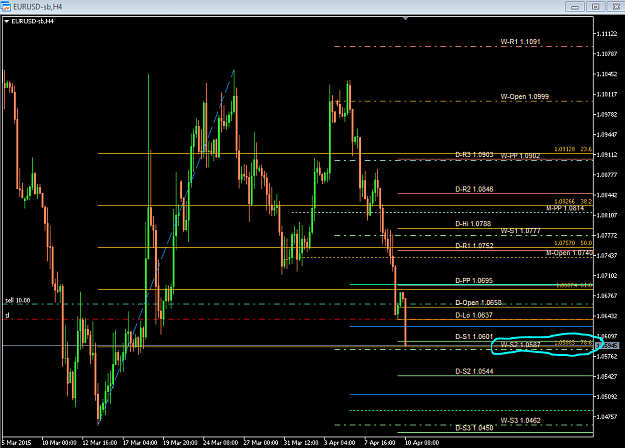The image size is (625, 448).
Task: Select the D-Lo 1.0637 label
Action: (x=474, y=315)
